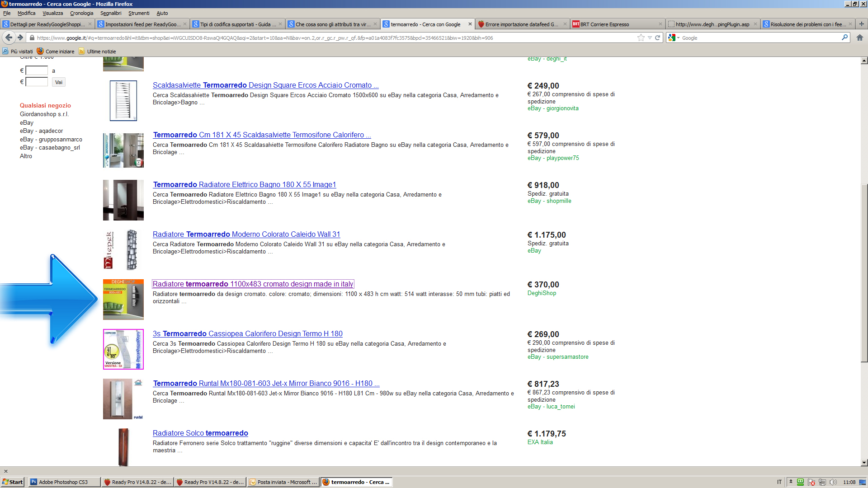
Task: Click the search magnifier in the search box
Action: click(x=844, y=38)
